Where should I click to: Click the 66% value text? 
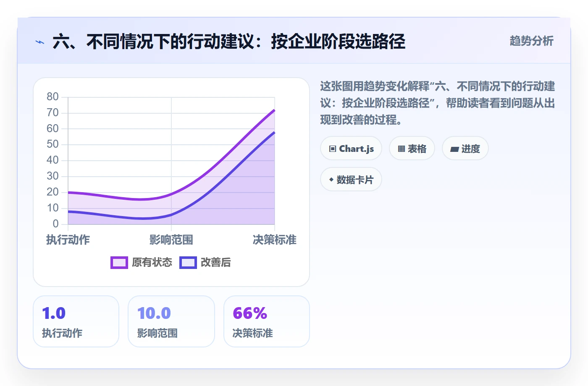250,313
